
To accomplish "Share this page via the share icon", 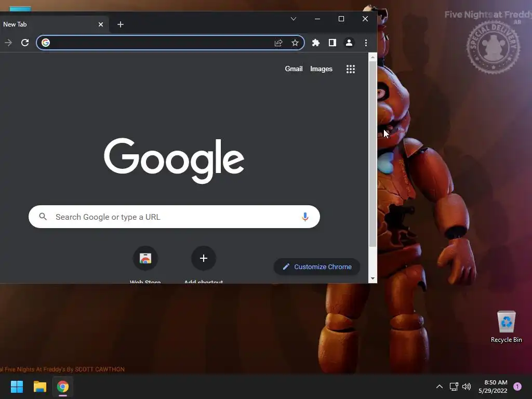I will pyautogui.click(x=278, y=43).
